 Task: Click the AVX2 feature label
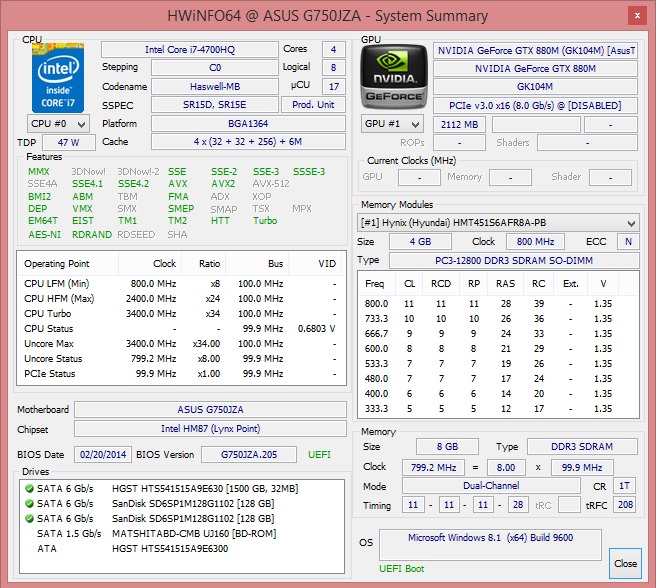[x=223, y=184]
